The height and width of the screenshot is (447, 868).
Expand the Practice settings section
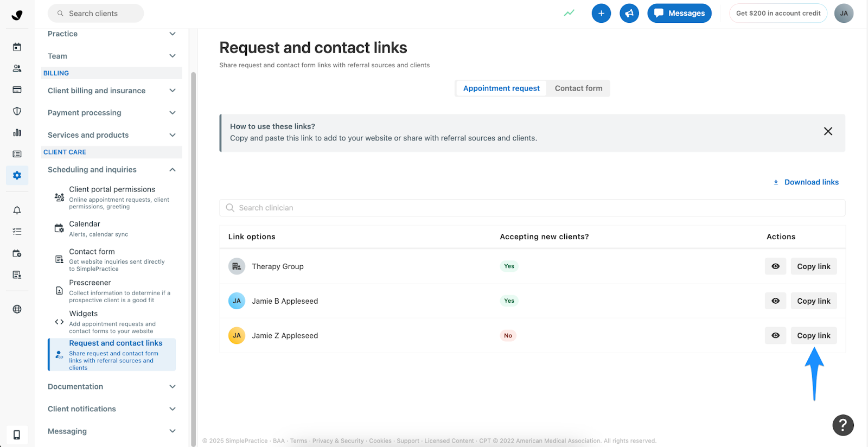click(x=112, y=34)
